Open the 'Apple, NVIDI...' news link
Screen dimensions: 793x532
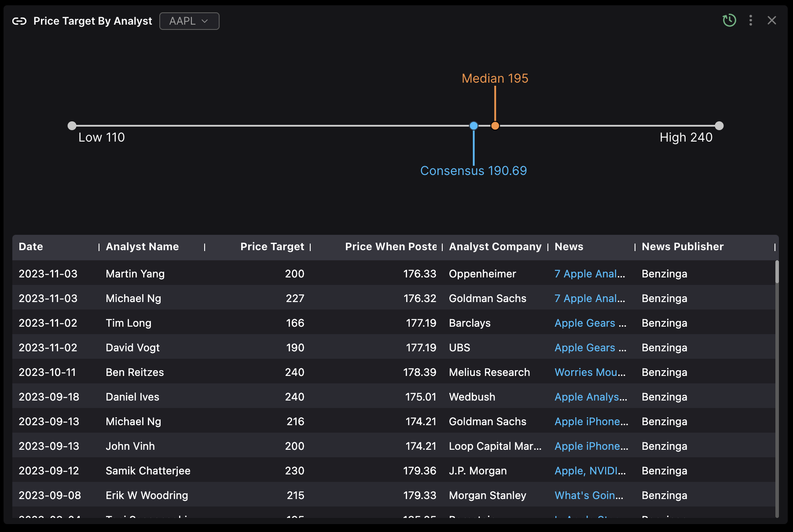[x=590, y=471]
